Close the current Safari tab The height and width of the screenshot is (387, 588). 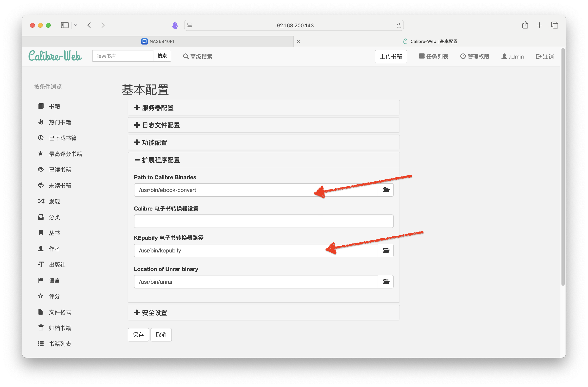tap(298, 41)
